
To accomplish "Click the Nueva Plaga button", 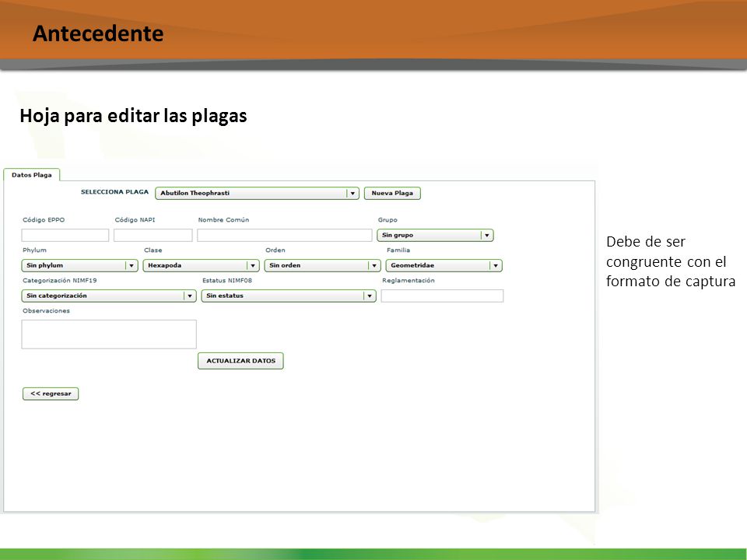I will point(392,193).
